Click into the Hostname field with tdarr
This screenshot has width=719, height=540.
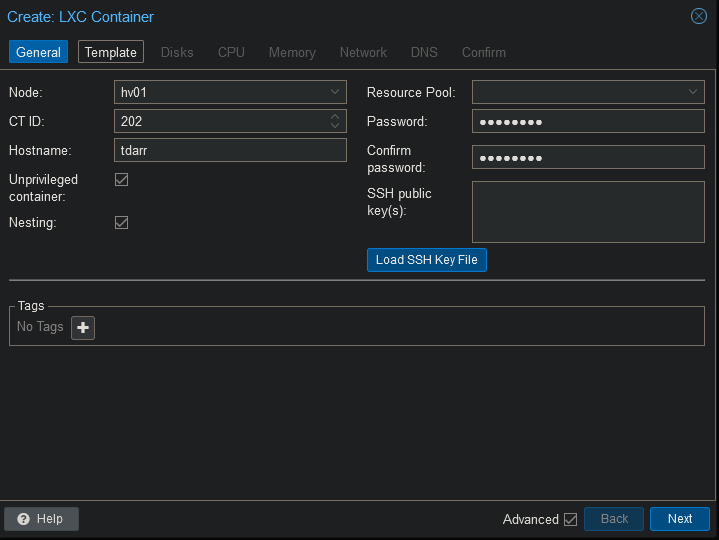click(230, 150)
